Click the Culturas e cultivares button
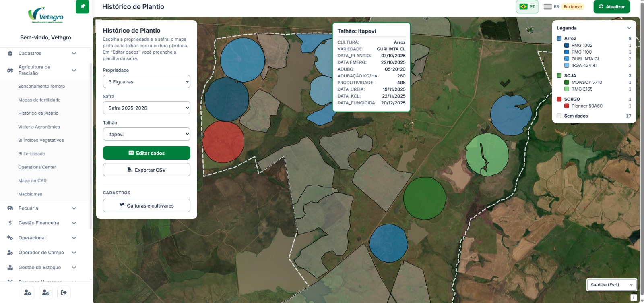The image size is (644, 303). pos(147,205)
